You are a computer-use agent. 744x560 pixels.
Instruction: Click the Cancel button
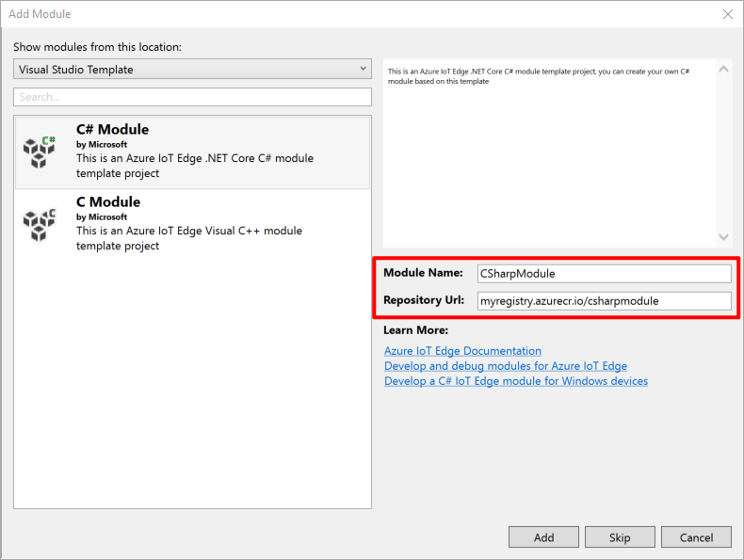[x=696, y=537]
